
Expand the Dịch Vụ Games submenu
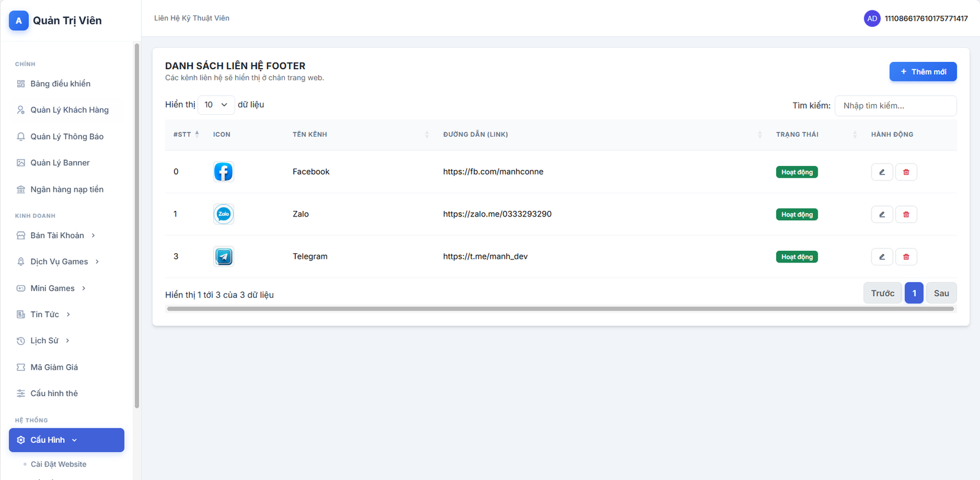click(59, 262)
